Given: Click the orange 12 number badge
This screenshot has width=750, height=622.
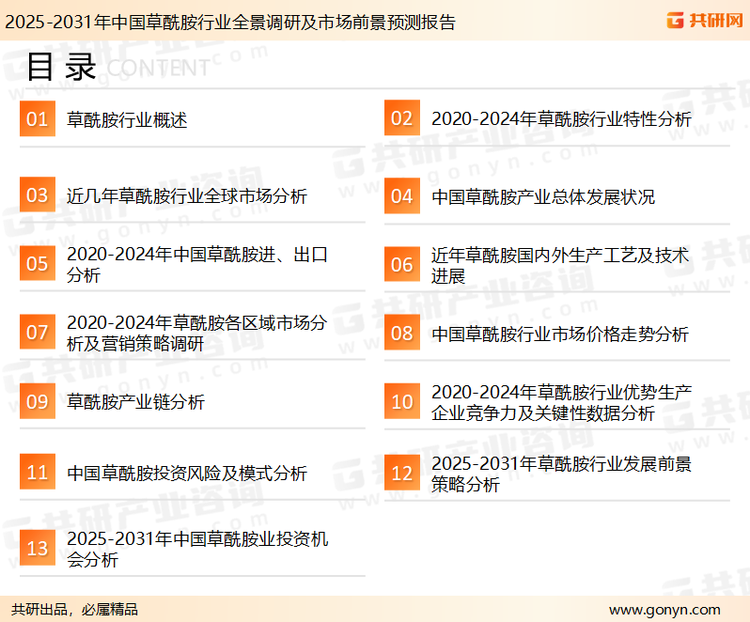Looking at the screenshot, I should [x=402, y=473].
